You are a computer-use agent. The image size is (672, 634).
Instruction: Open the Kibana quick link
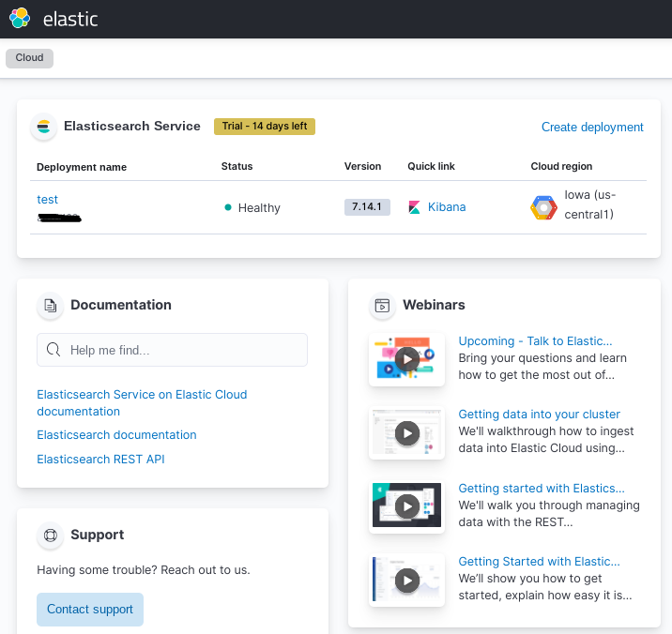pyautogui.click(x=447, y=207)
